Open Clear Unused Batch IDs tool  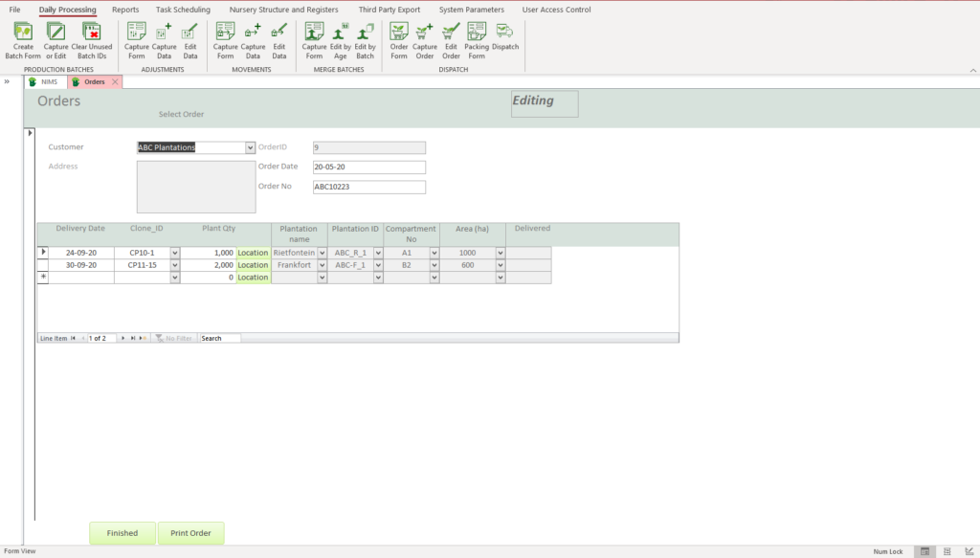(x=91, y=40)
